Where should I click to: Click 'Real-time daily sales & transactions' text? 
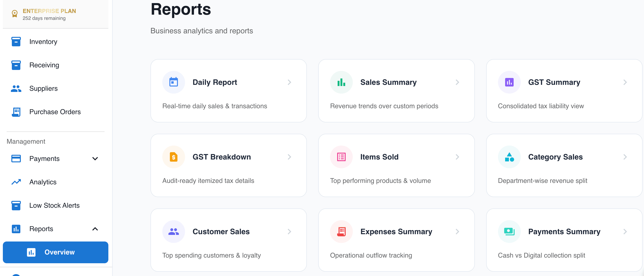click(x=215, y=106)
